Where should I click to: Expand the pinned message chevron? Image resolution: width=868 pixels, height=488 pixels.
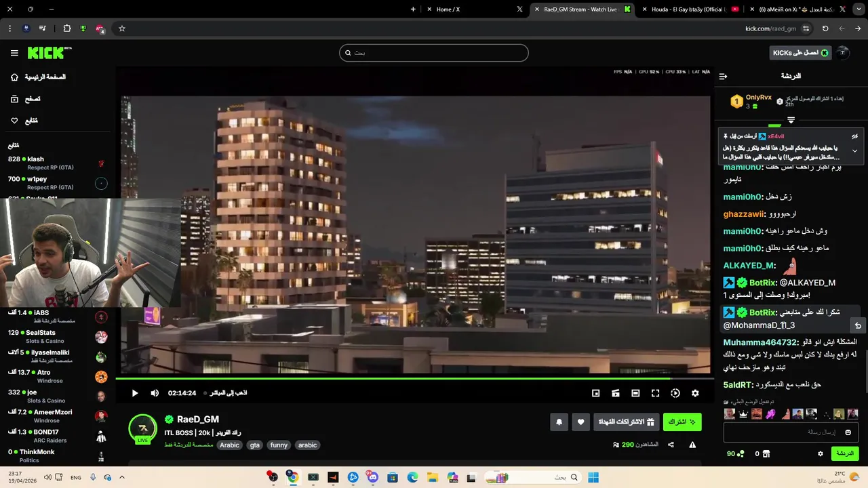pos(854,150)
